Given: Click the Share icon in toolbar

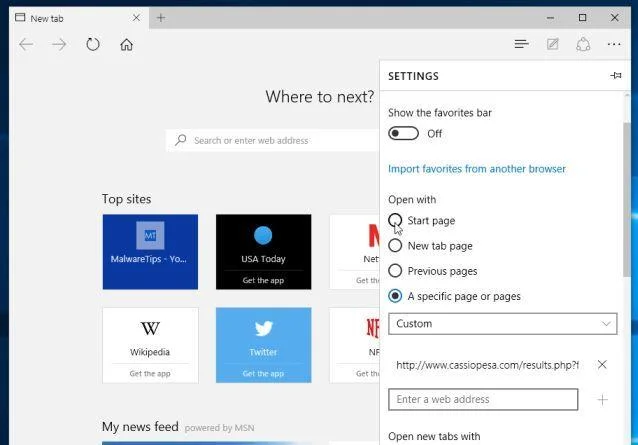Looking at the screenshot, I should (x=583, y=44).
